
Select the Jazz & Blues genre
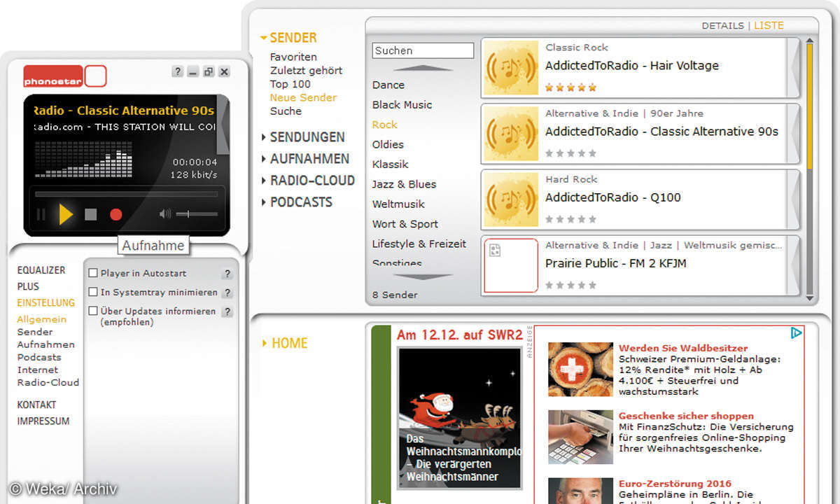pos(404,184)
